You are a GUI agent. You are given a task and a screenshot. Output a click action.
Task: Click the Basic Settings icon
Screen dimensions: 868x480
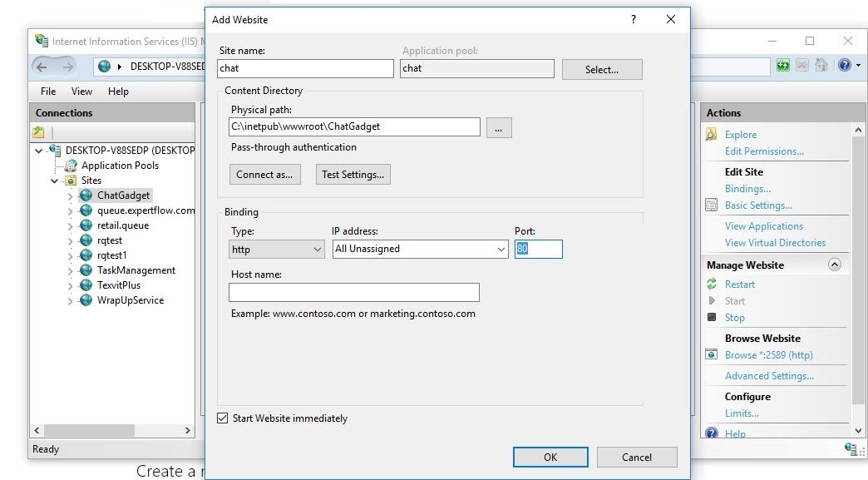[711, 205]
